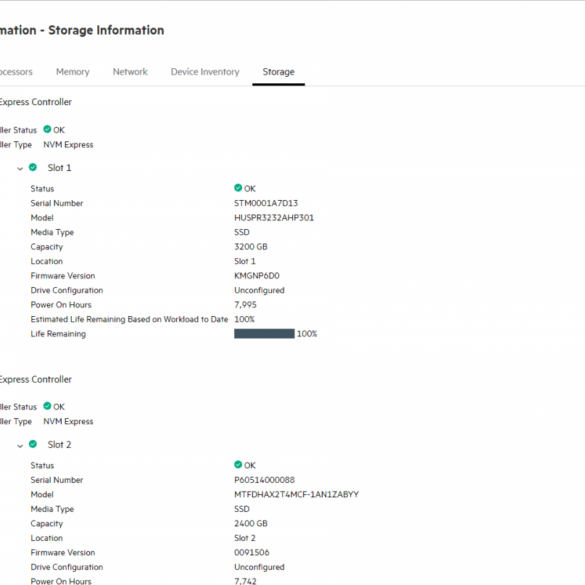The width and height of the screenshot is (585, 585).
Task: Click the Slot 2 heading label
Action: (x=59, y=445)
